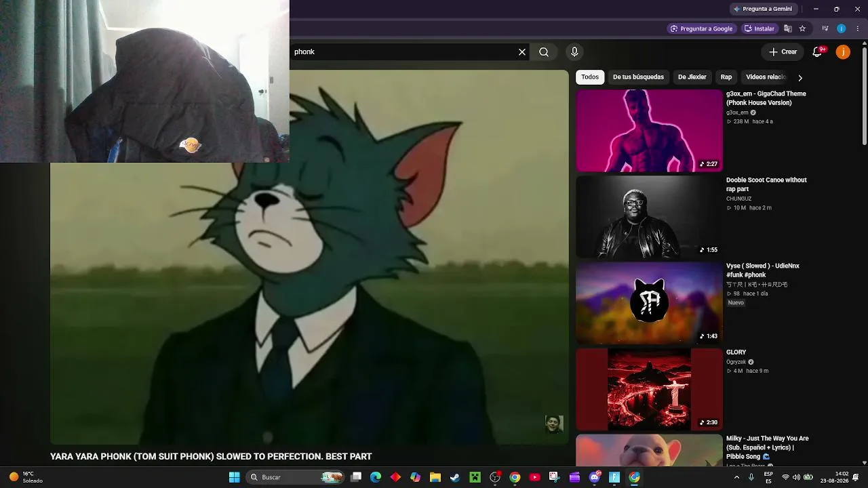
Task: Show more filter chips with arrow
Action: [800, 77]
